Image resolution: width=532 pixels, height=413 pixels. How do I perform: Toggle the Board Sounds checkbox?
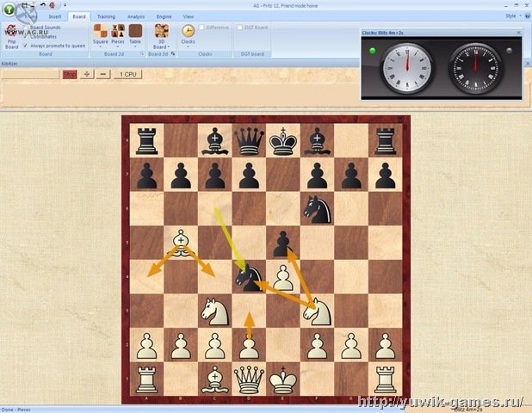coord(26,28)
